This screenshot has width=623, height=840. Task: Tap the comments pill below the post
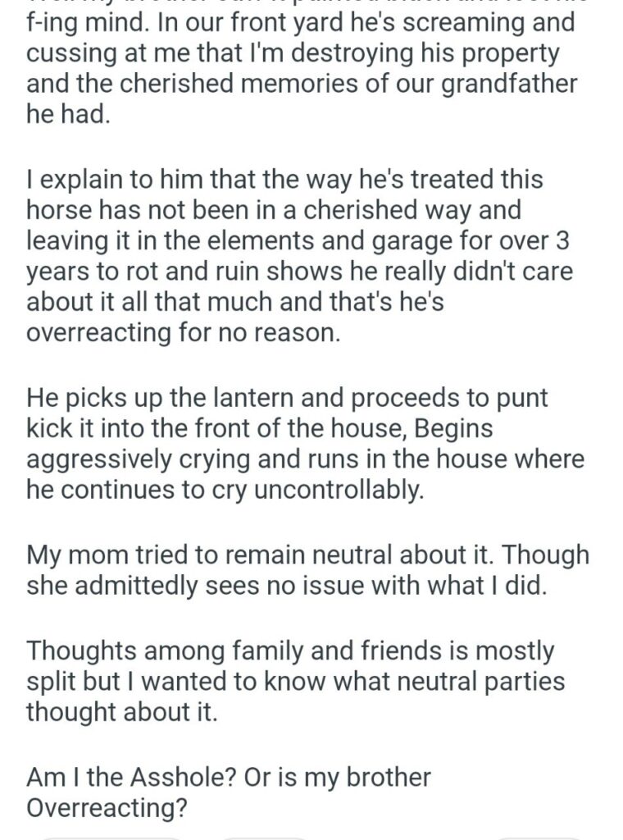[262, 836]
